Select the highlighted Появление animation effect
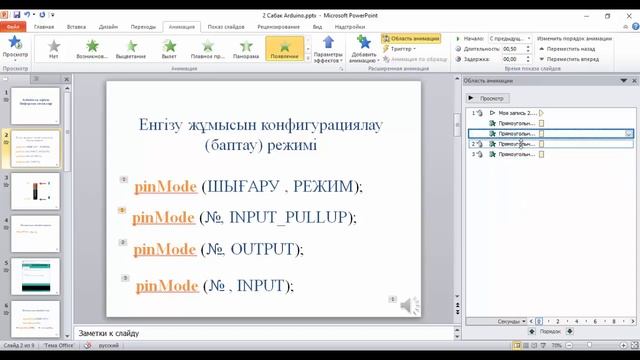Viewport: 640px width, 360px height. [284, 49]
